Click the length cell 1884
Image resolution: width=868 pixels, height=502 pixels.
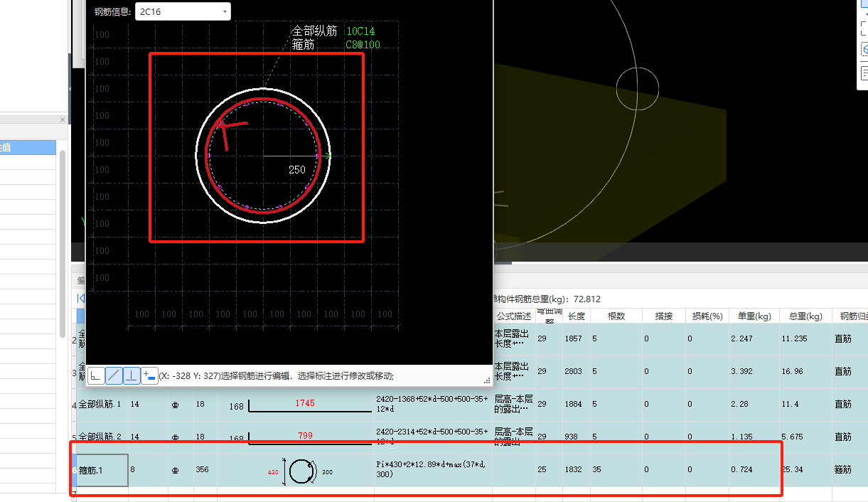[577, 405]
